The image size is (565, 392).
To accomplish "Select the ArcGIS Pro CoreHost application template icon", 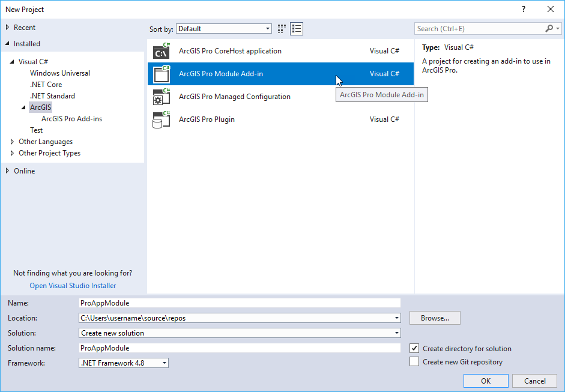I will point(160,51).
